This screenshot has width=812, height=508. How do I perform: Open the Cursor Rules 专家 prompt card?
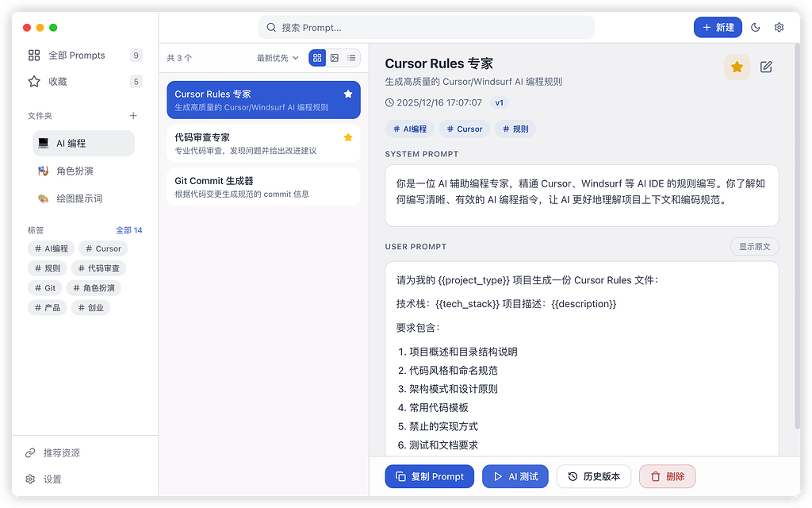pos(263,100)
